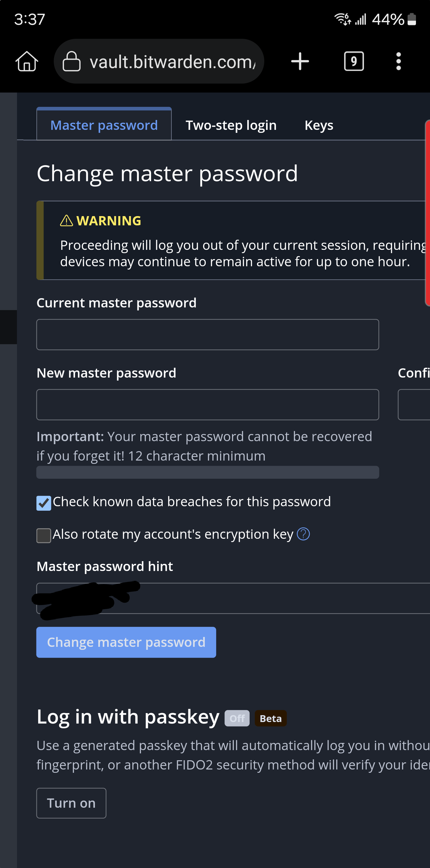This screenshot has width=430, height=868.
Task: Click the password strength progress bar
Action: pyautogui.click(x=208, y=472)
